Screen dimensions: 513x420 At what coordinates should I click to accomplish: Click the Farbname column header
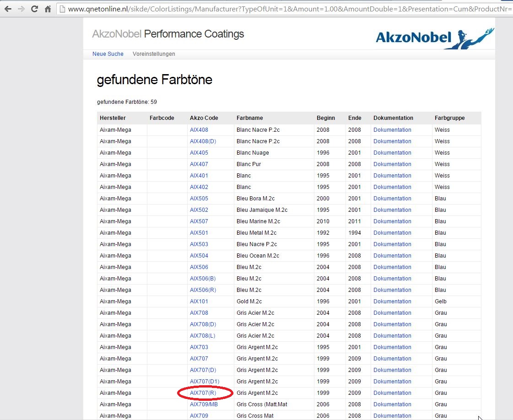coord(249,118)
